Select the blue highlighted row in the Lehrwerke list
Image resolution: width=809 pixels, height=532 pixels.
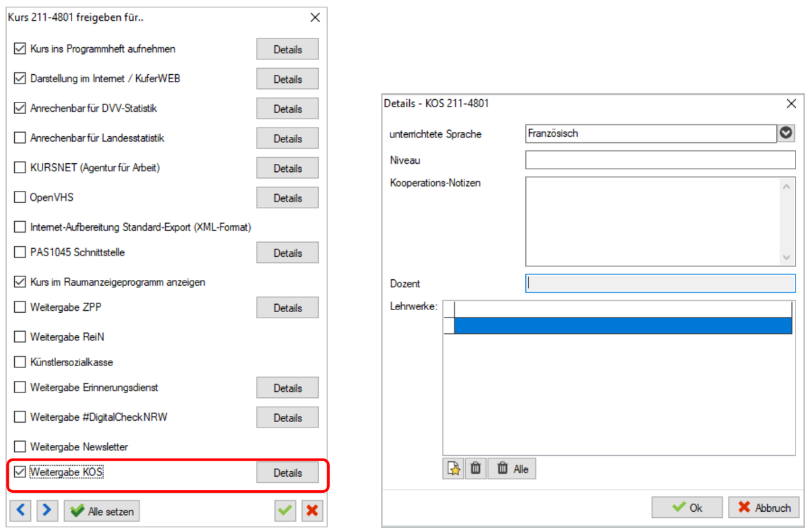623,326
